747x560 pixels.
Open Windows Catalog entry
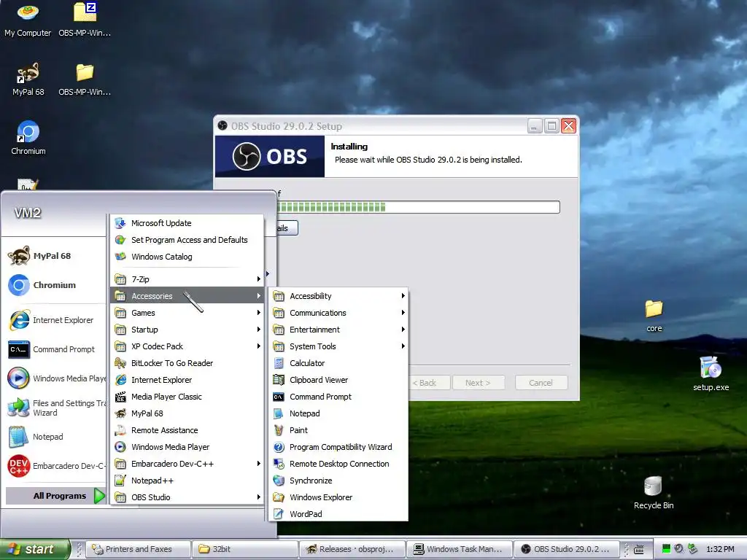click(x=187, y=257)
